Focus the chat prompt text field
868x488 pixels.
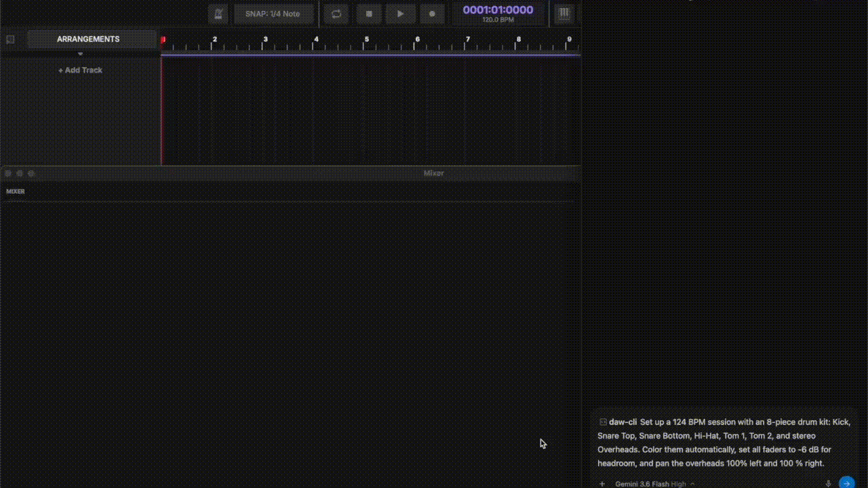point(724,443)
